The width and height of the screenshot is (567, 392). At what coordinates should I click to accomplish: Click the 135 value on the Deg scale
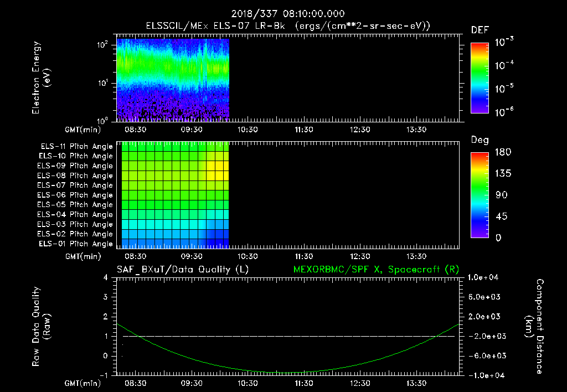pyautogui.click(x=503, y=174)
